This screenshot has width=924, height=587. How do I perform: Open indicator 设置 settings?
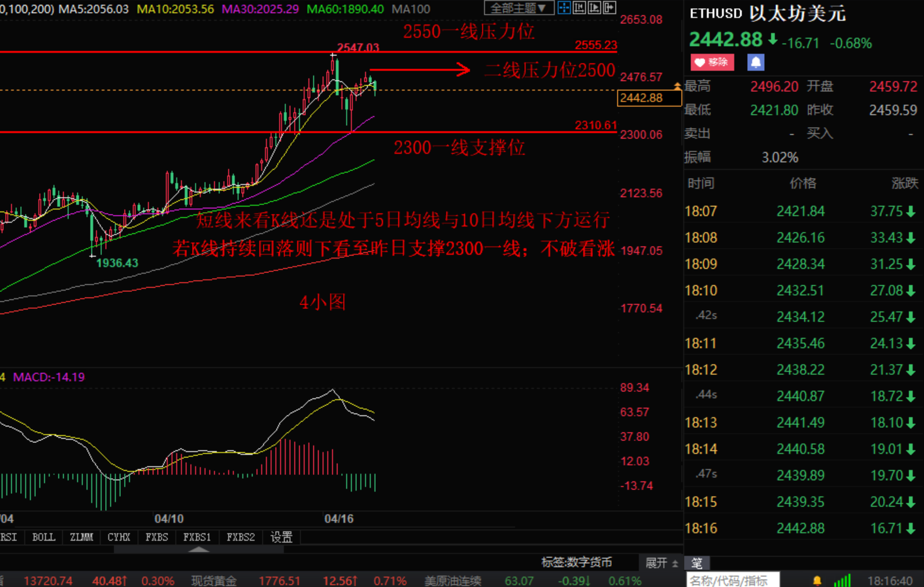pyautogui.click(x=281, y=537)
